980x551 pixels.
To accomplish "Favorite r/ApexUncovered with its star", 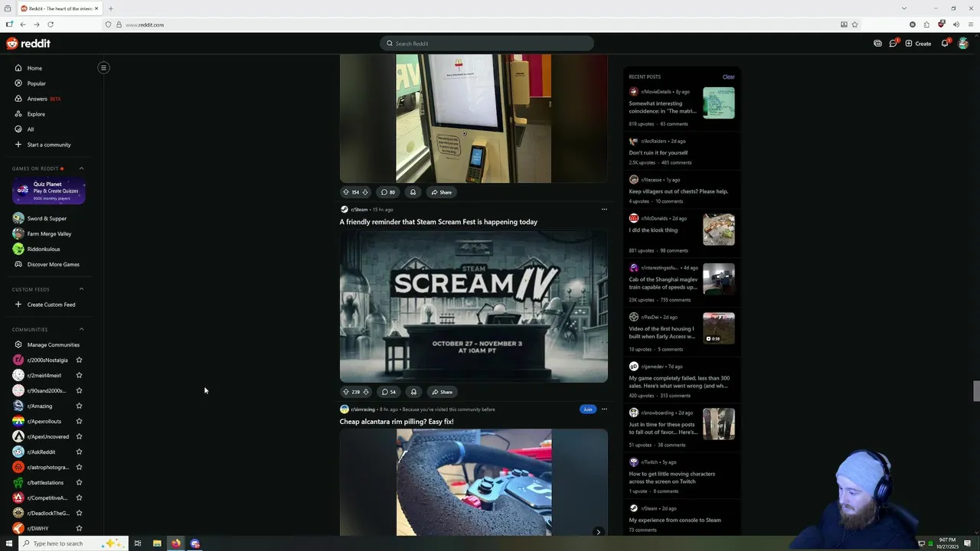I will pyautogui.click(x=79, y=436).
